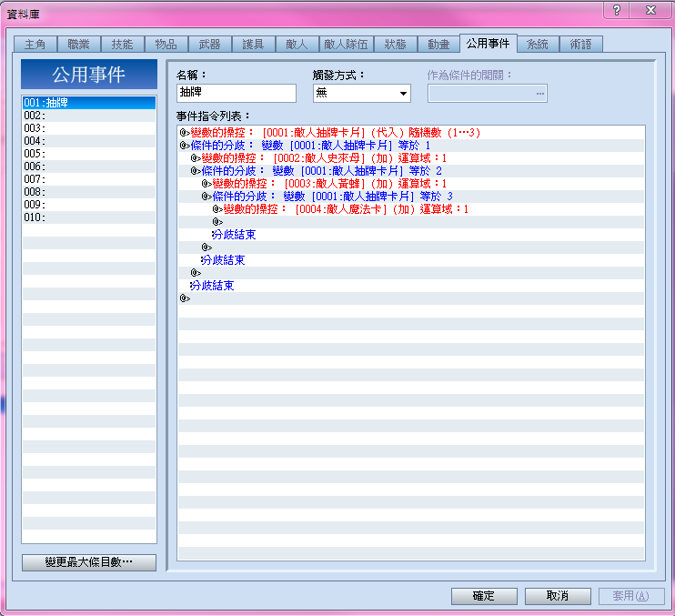Select list entry 001:抽牌
The width and height of the screenshot is (675, 616).
[89, 103]
